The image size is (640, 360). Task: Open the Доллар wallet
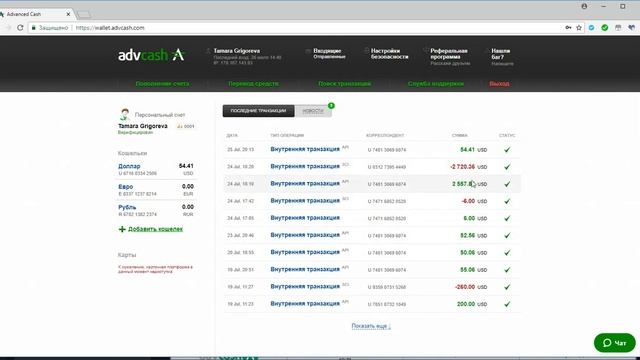tap(129, 166)
